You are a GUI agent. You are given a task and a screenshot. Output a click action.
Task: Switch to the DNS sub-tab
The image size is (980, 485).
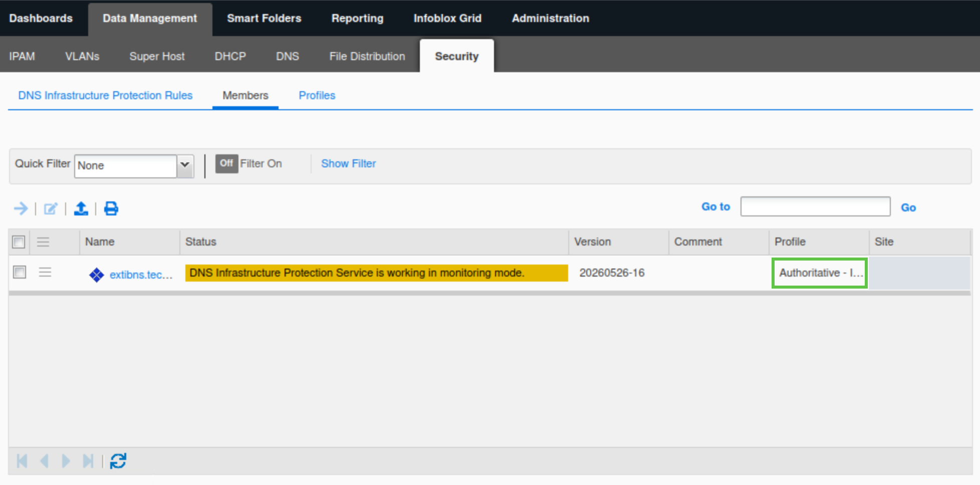(x=288, y=56)
